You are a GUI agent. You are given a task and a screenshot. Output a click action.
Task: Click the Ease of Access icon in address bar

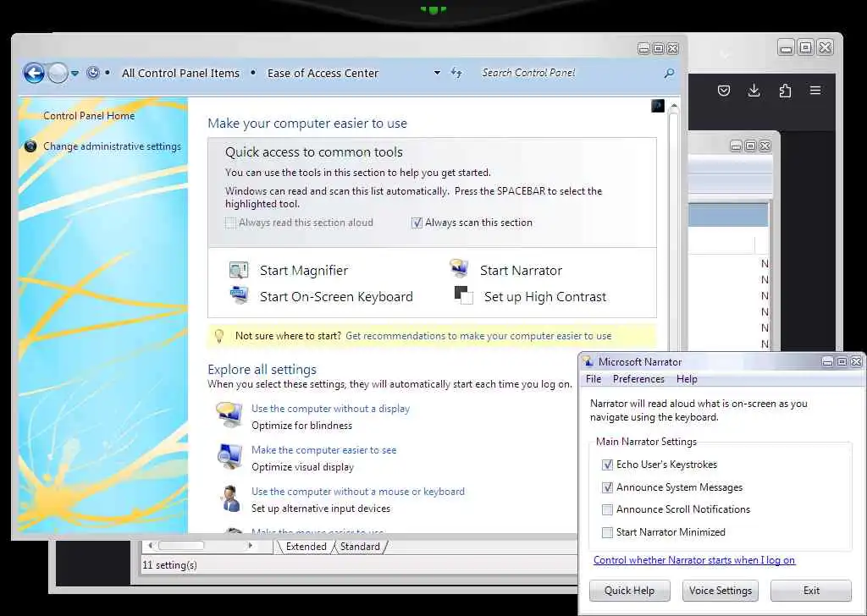point(93,73)
